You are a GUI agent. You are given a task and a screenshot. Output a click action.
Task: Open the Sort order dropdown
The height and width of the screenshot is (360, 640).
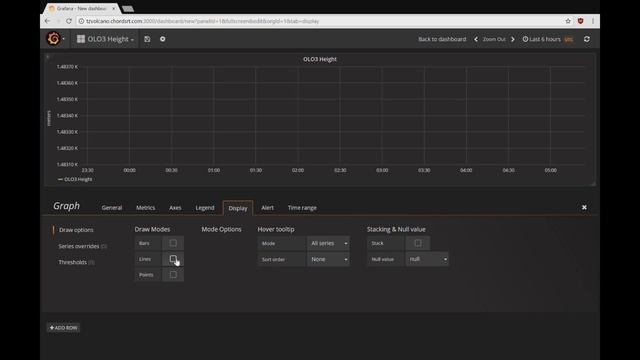(x=328, y=259)
